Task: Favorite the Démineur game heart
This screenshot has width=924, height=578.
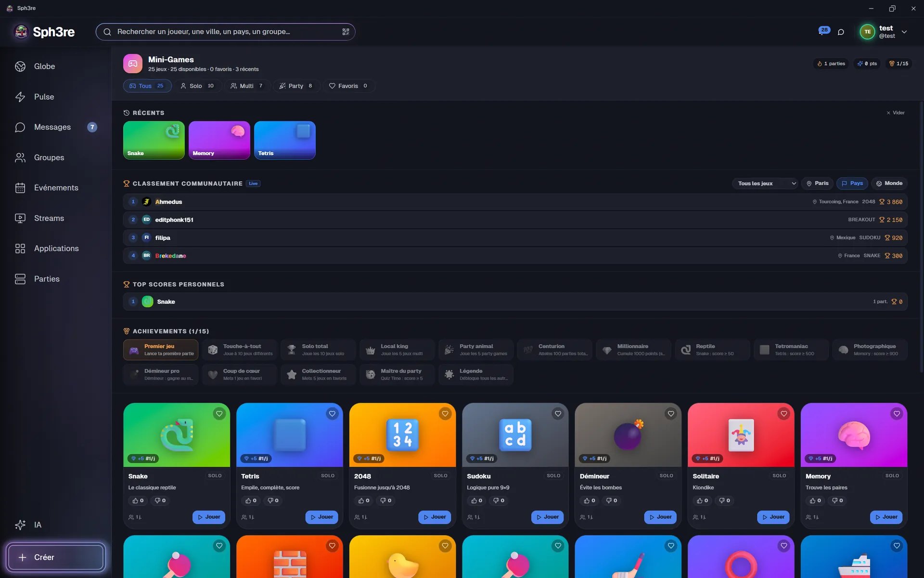Action: [671, 414]
